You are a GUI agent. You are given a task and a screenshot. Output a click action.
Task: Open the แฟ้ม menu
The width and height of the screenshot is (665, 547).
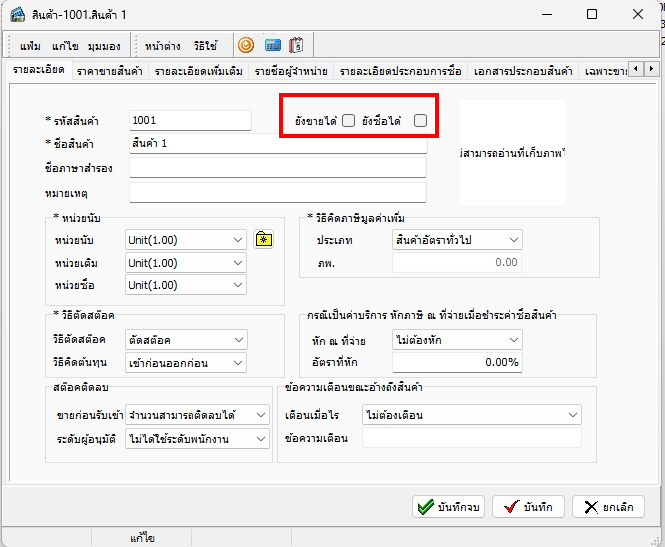click(x=30, y=46)
